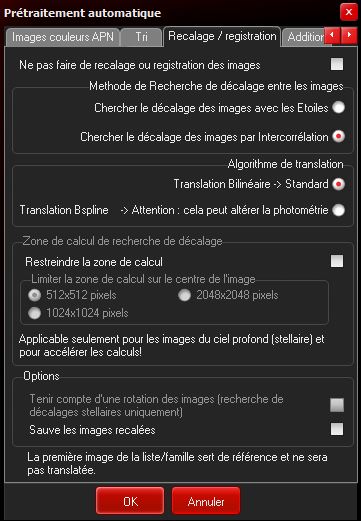Select the Recalage / registration tab
Viewport: 361px width, 521px height.
click(222, 36)
